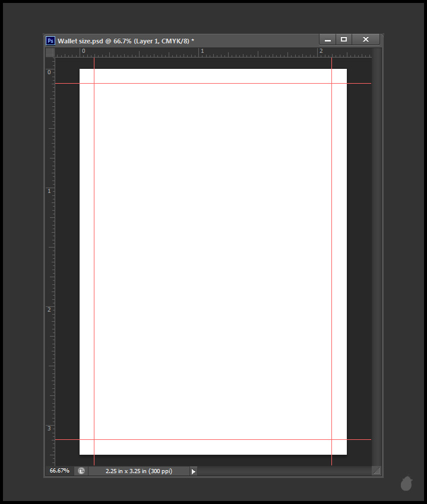Viewport: 427px width, 504px height.
Task: Click the Wallet size.psd title bar text
Action: [126, 41]
